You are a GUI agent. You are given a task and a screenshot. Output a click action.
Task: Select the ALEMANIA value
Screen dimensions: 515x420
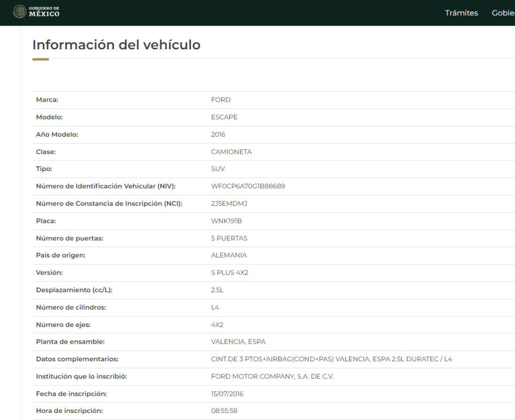(229, 255)
